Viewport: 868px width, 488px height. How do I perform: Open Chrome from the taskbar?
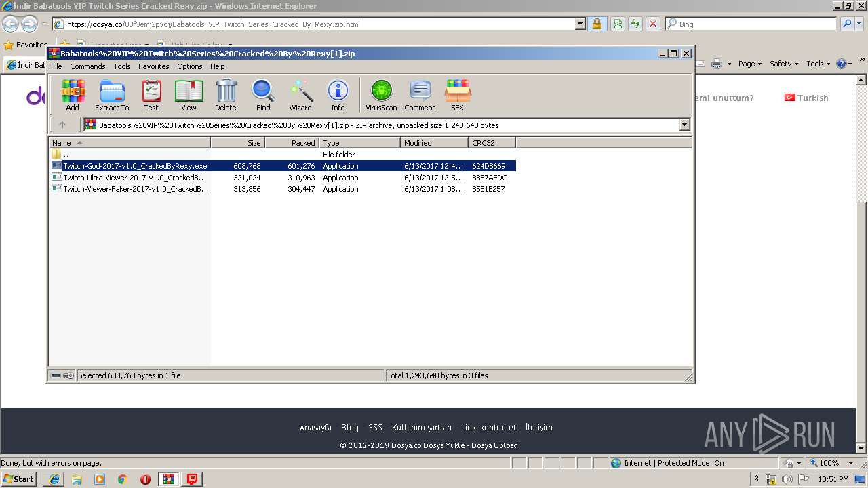(x=123, y=479)
